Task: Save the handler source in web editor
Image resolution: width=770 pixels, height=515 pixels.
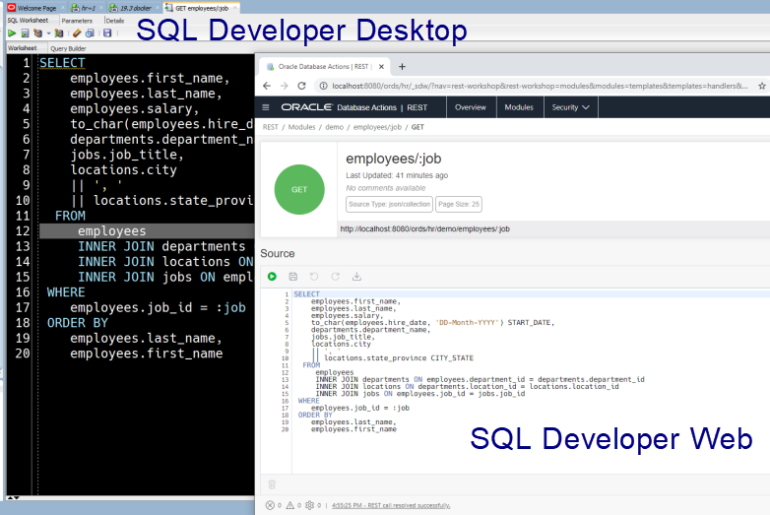Action: coord(293,276)
